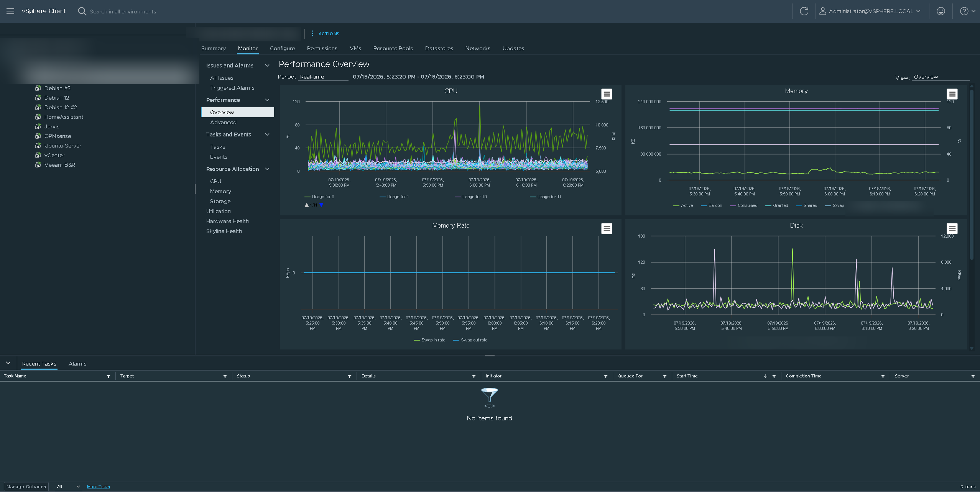Filter the Status column

coord(350,376)
